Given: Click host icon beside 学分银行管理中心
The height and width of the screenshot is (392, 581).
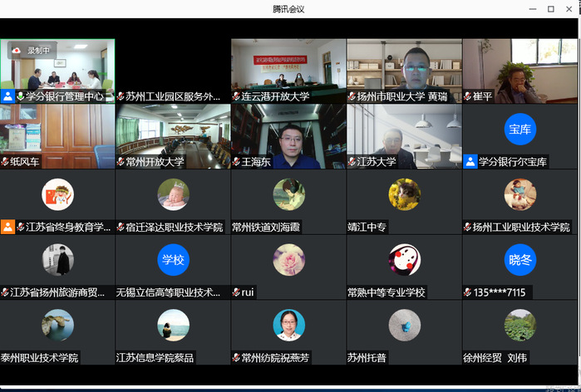Looking at the screenshot, I should pos(7,96).
